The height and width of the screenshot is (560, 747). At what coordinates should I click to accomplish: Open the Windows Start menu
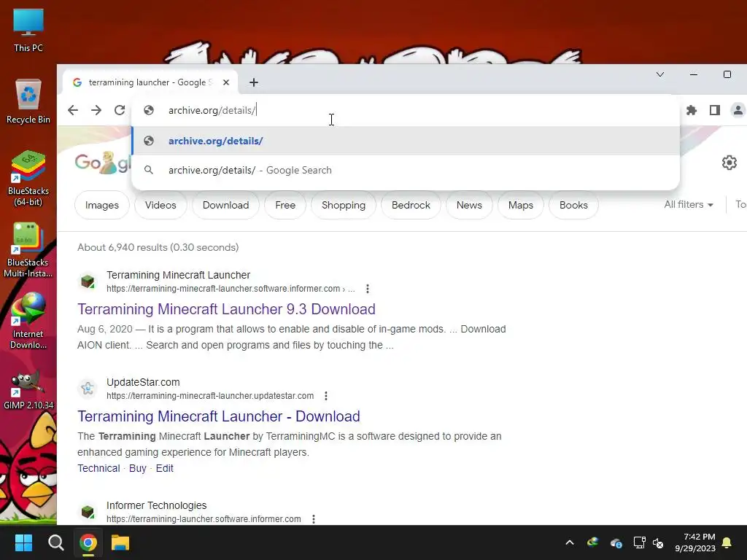[x=23, y=542]
